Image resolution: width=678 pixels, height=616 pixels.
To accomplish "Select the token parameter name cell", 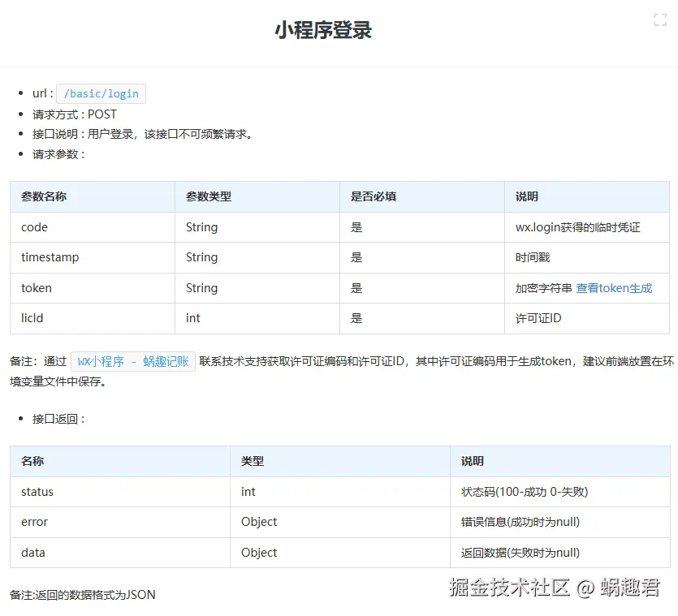I will click(x=93, y=288).
